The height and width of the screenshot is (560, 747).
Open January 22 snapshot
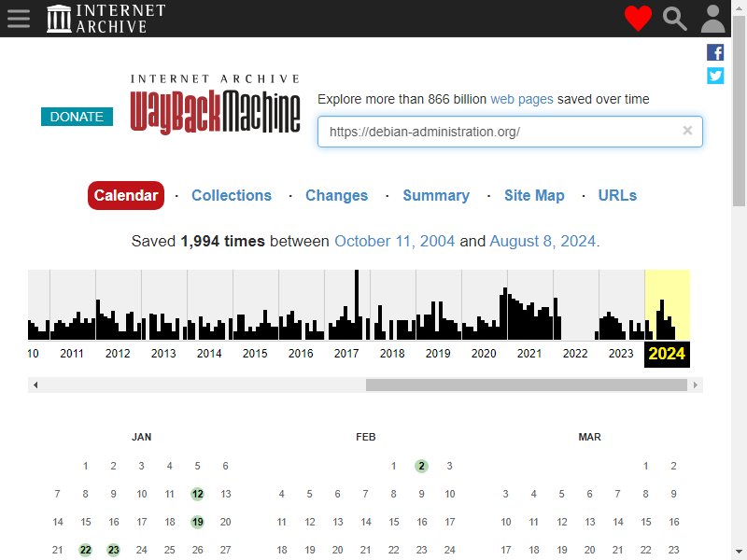click(x=85, y=550)
